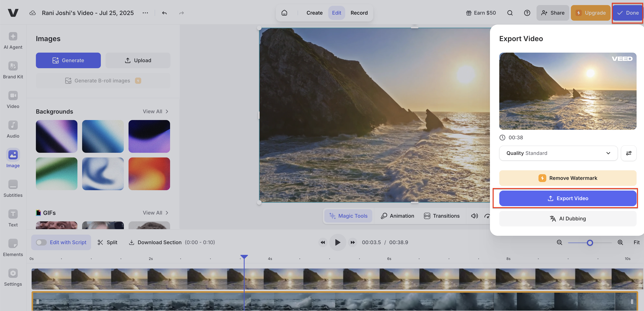This screenshot has height=311, width=644.
Task: Toggle the Edit with Script switch
Action: click(41, 242)
